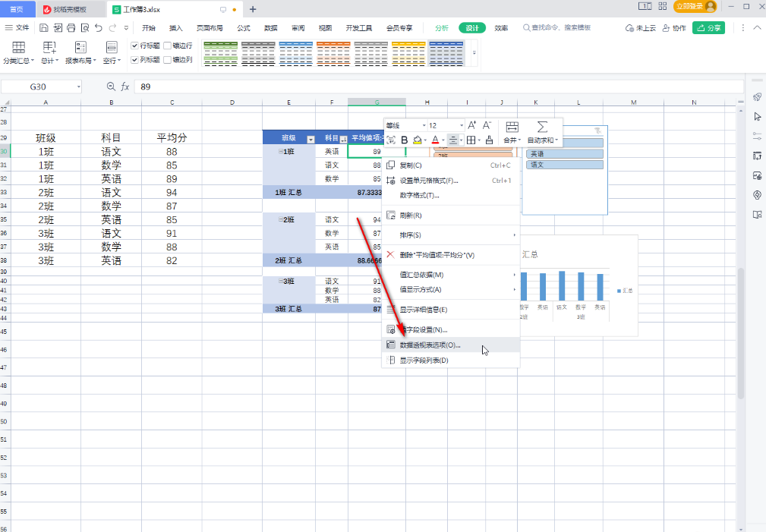The width and height of the screenshot is (766, 532).
Task: Click the increase font size icon
Action: [x=471, y=125]
